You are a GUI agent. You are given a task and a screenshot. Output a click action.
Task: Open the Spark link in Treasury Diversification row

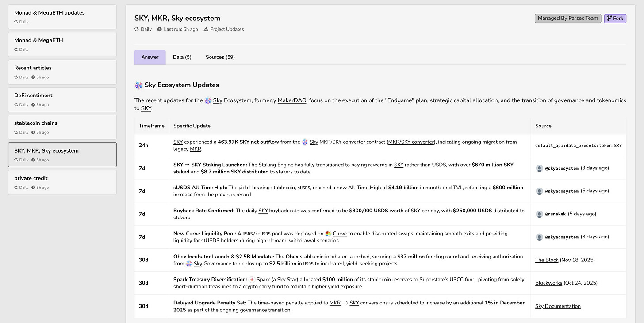pyautogui.click(x=263, y=280)
